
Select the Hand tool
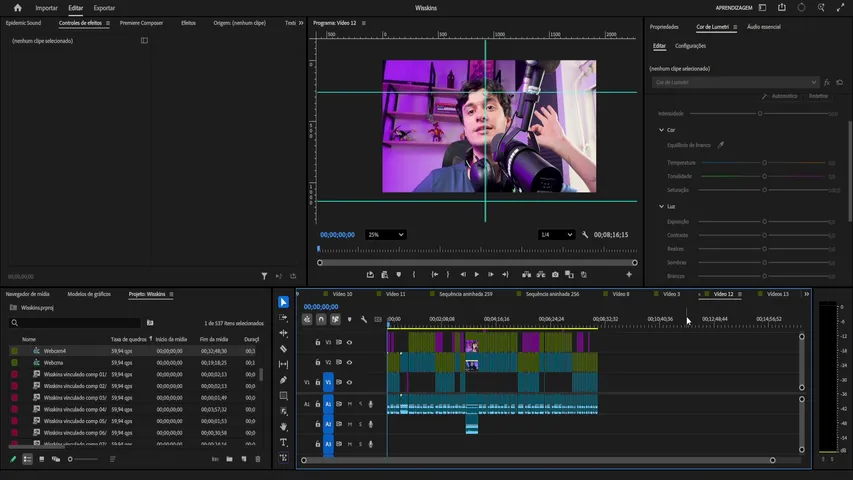click(x=283, y=427)
